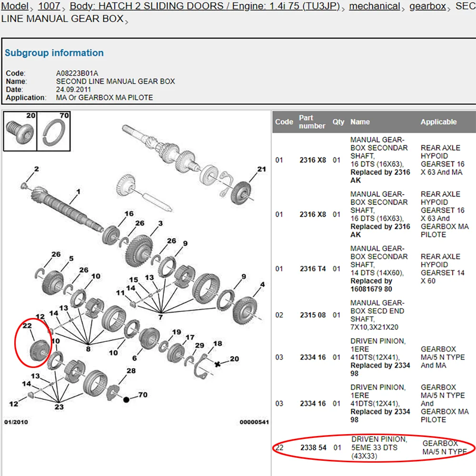This screenshot has height=476, width=476.
Task: Click the diagram date 01/2010
Action: [16, 422]
